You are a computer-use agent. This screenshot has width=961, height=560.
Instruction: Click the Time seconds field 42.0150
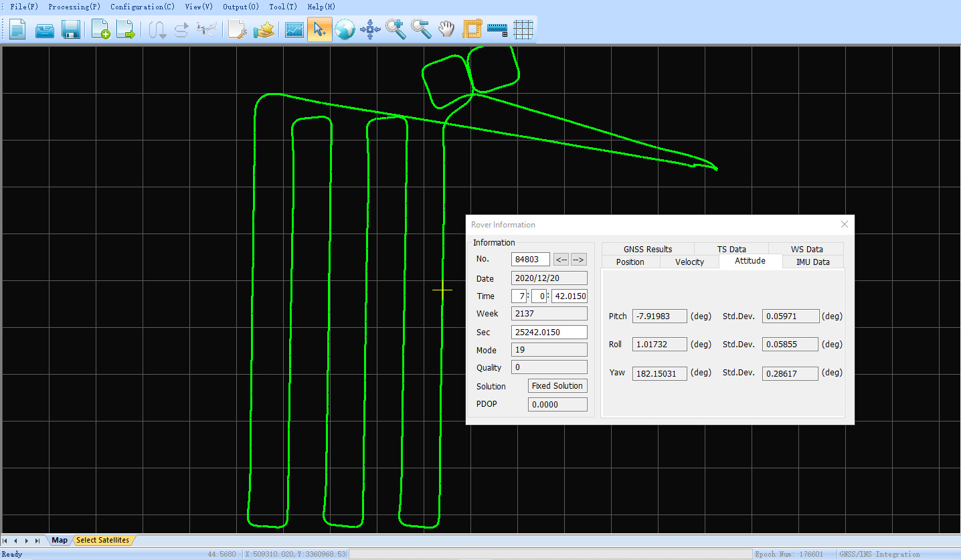coord(570,296)
